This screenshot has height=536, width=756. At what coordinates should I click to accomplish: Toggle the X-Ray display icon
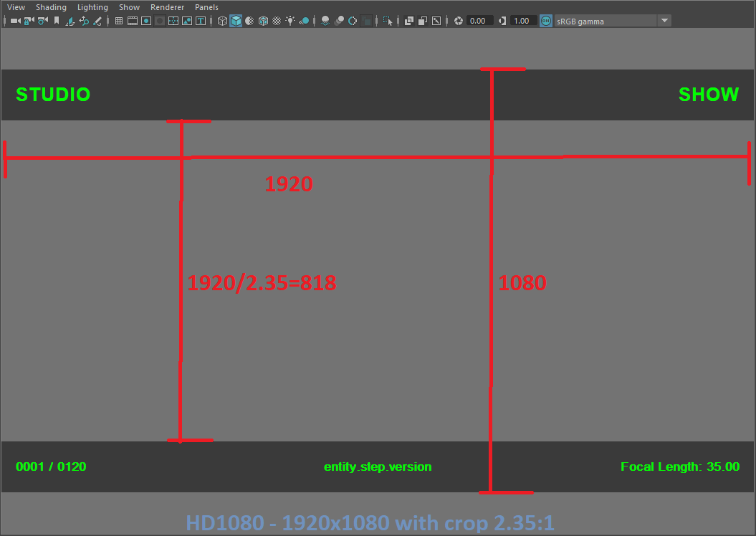click(409, 21)
